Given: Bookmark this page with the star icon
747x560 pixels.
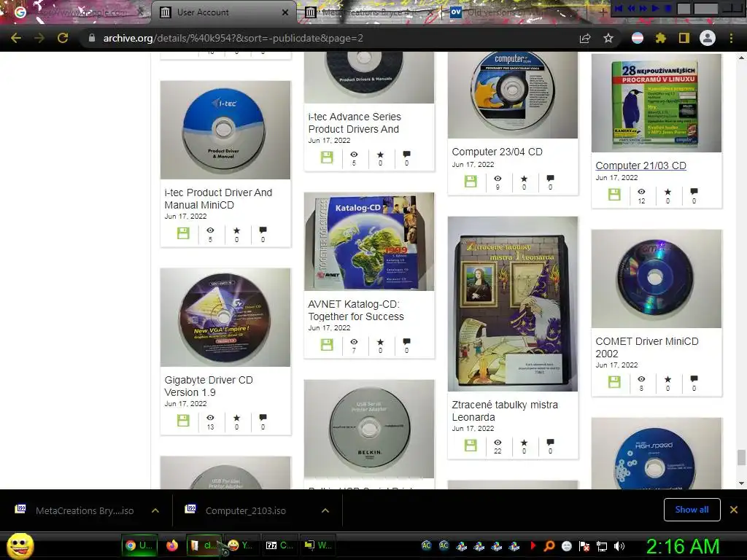Looking at the screenshot, I should click(x=608, y=38).
